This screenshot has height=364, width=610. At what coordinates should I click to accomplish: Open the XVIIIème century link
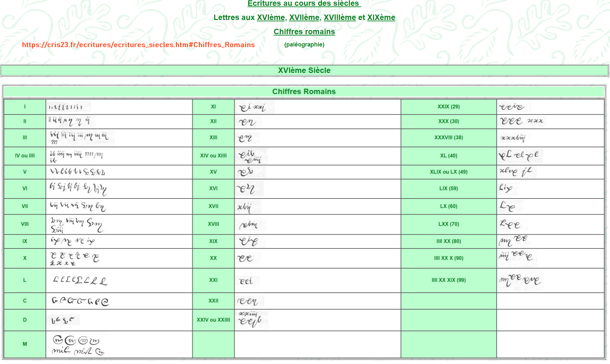(340, 17)
